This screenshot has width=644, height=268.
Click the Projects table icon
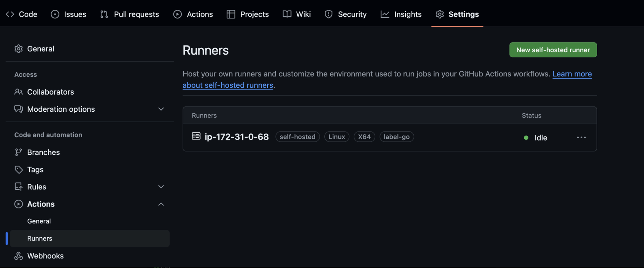coord(231,14)
